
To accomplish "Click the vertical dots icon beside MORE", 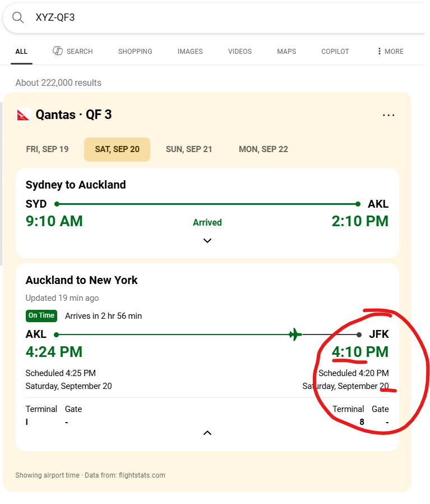I will coord(379,52).
